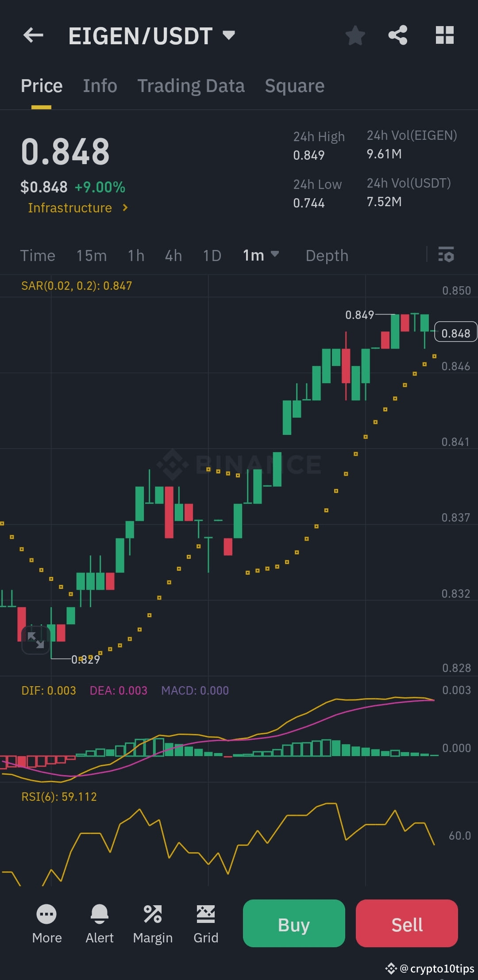Open chart indicator settings icon

[x=446, y=255]
